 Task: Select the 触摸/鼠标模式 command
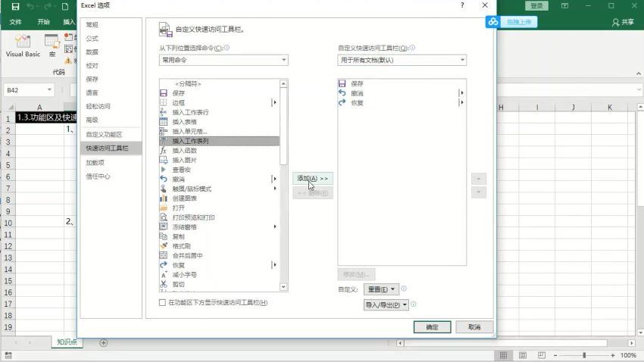[219, 189]
